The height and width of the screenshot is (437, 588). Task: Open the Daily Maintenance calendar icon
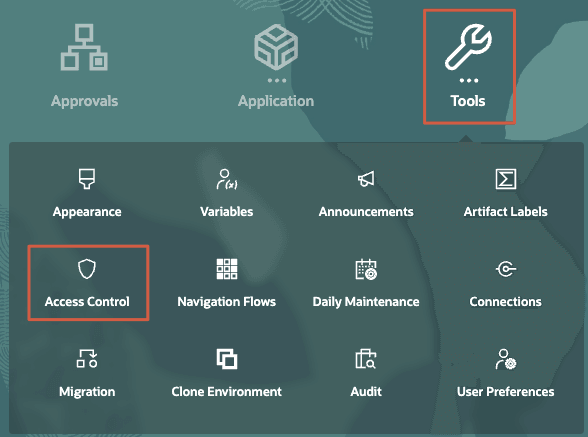pos(366,269)
